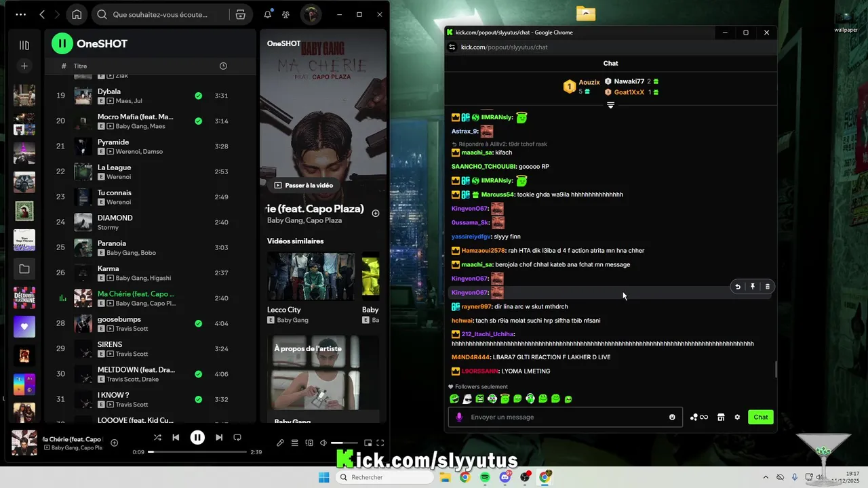This screenshot has width=868, height=488.
Task: Go back in Spotify navigation
Action: 42,14
